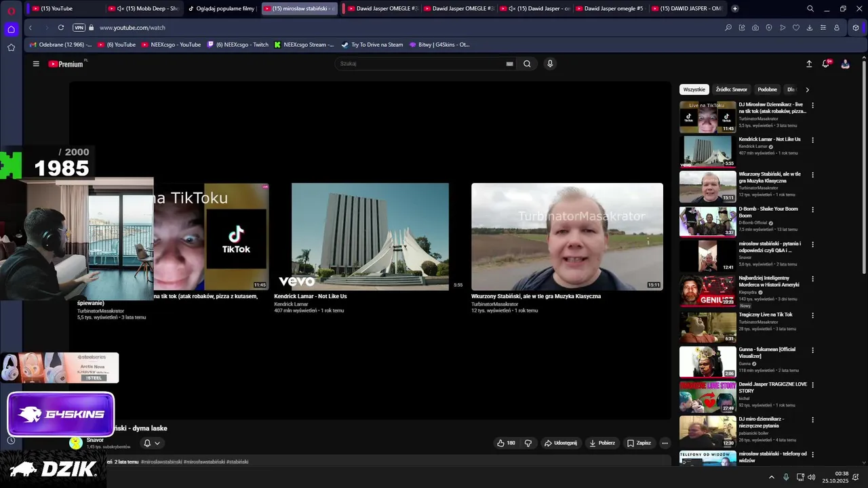Screen dimensions: 868x488
Task: Open browser downloads icon
Action: [x=810, y=28]
